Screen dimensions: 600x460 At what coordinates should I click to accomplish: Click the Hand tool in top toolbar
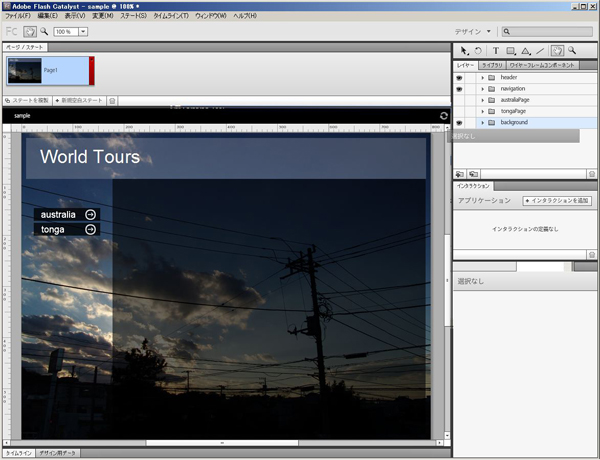(30, 31)
